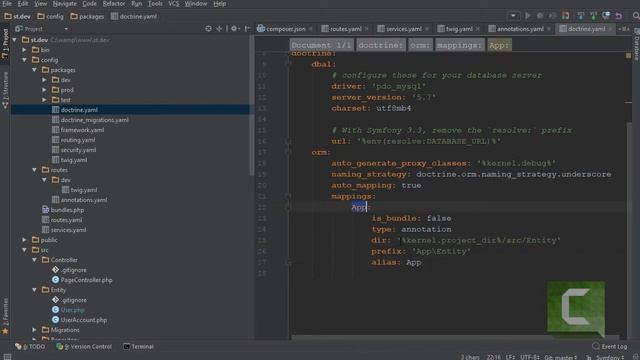The width and height of the screenshot is (640, 360).
Task: Expand the prod folder
Action: pyautogui.click(x=44, y=90)
